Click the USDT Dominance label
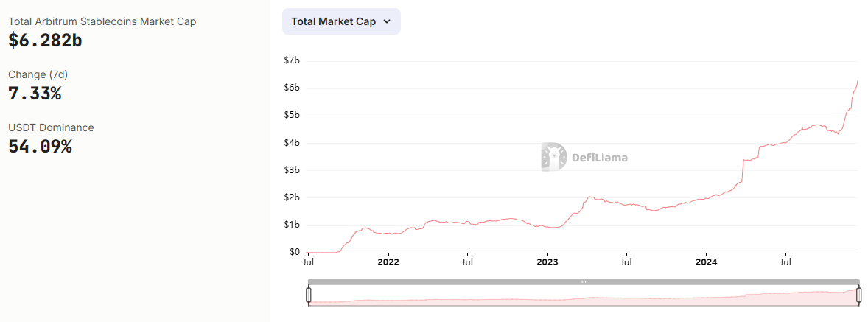Screen dimensions: 868x322 tap(51, 127)
